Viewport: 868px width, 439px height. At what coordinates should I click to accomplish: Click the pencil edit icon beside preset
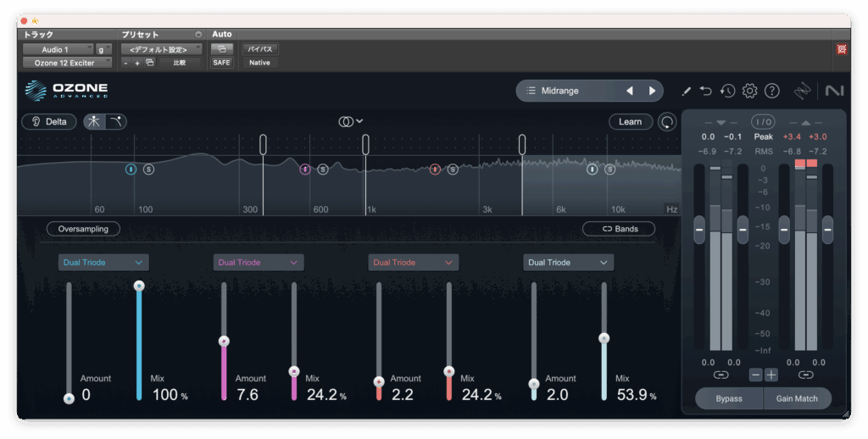coord(687,91)
